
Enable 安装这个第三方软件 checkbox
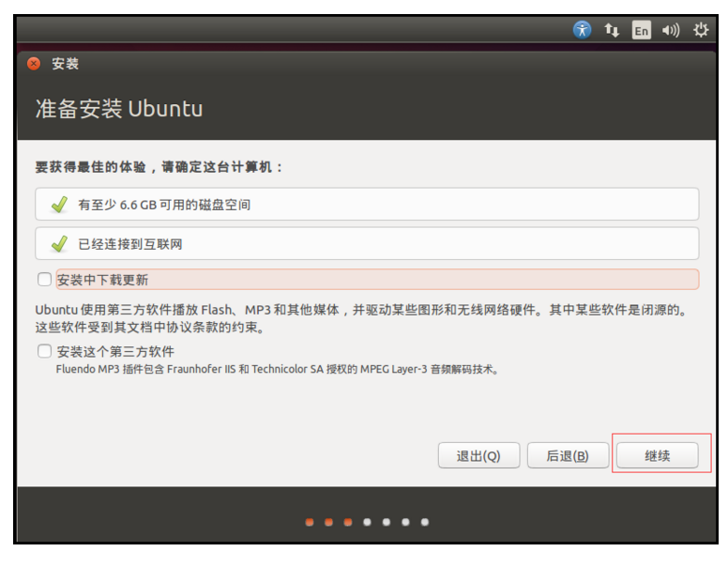(x=45, y=351)
